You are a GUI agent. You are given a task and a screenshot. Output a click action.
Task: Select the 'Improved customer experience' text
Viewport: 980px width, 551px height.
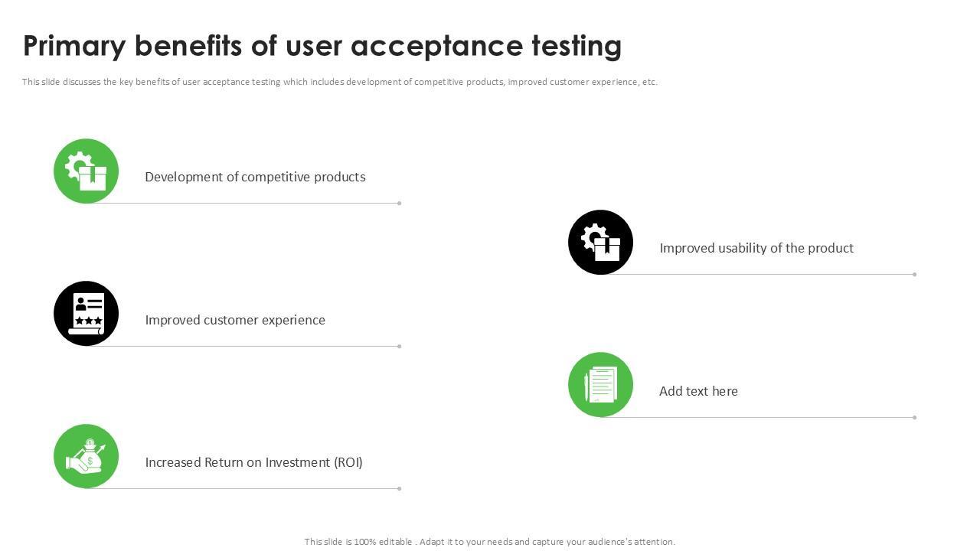point(235,320)
